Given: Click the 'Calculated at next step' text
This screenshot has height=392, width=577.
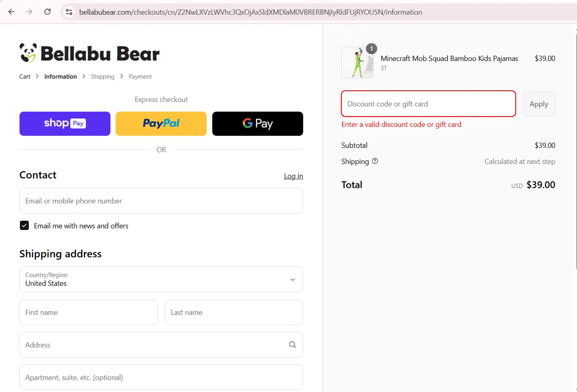Looking at the screenshot, I should coord(520,162).
